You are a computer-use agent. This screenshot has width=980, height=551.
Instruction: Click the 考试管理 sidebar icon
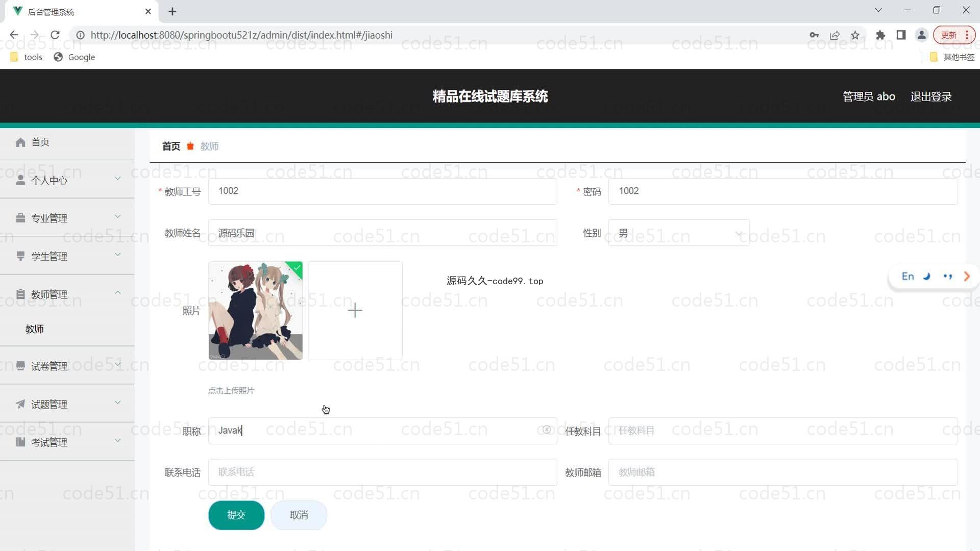click(x=20, y=442)
